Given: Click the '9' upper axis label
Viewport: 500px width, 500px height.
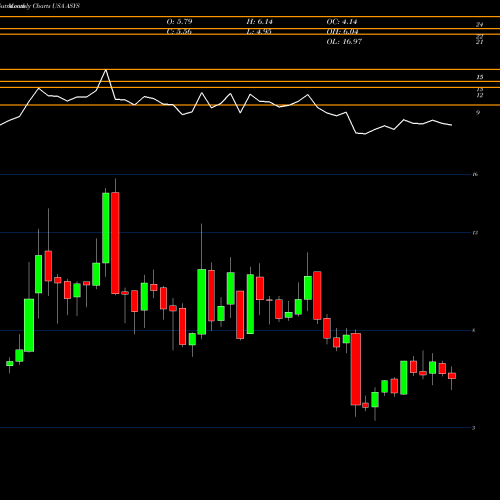Looking at the screenshot, I should point(478,113).
